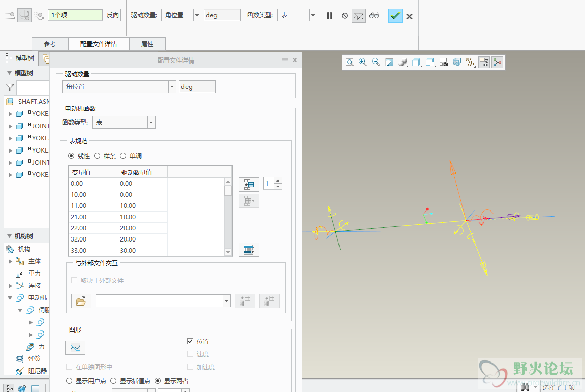Select SHAFT.ASM in model tree
The width and height of the screenshot is (585, 392).
coord(34,102)
